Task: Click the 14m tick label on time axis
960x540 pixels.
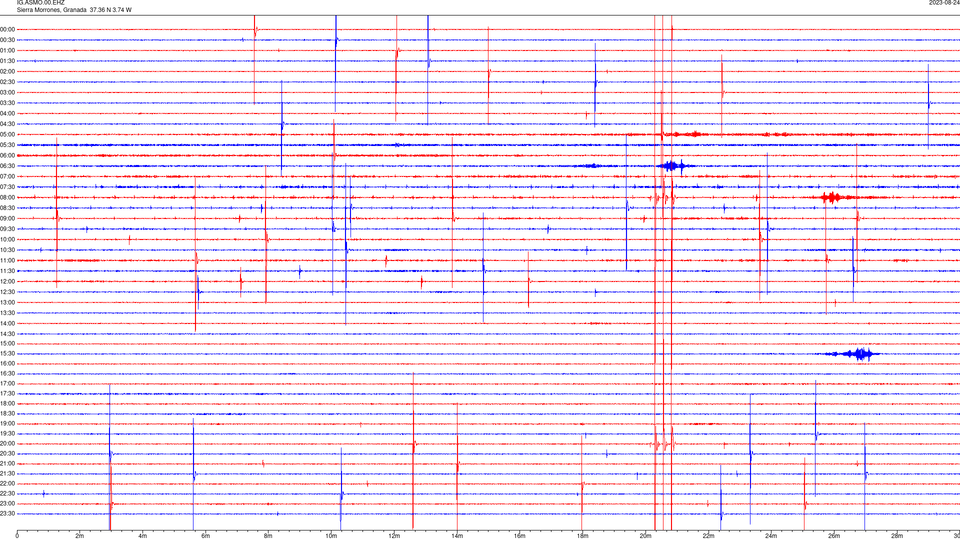Action: pos(457,536)
